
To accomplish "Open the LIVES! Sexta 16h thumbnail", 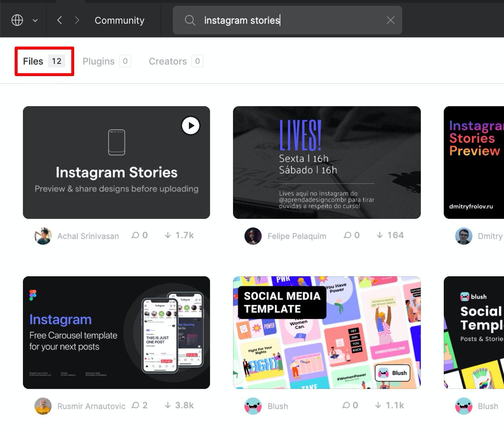I will [327, 162].
